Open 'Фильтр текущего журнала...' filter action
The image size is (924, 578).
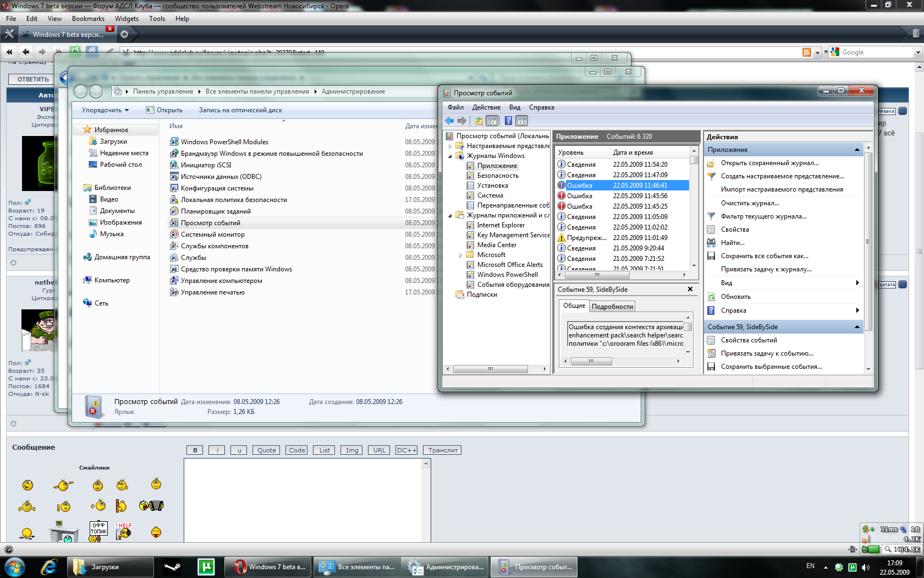(763, 216)
